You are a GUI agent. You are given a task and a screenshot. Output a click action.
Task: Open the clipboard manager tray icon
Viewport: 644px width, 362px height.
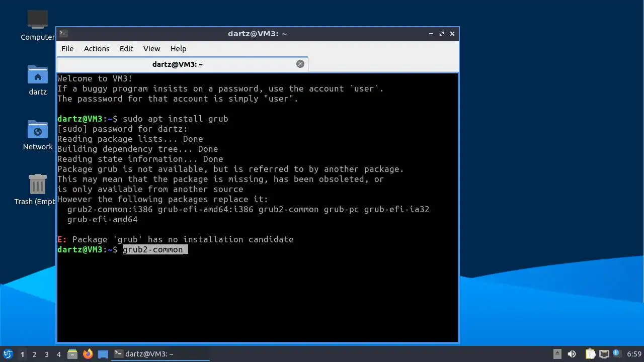[x=590, y=354]
